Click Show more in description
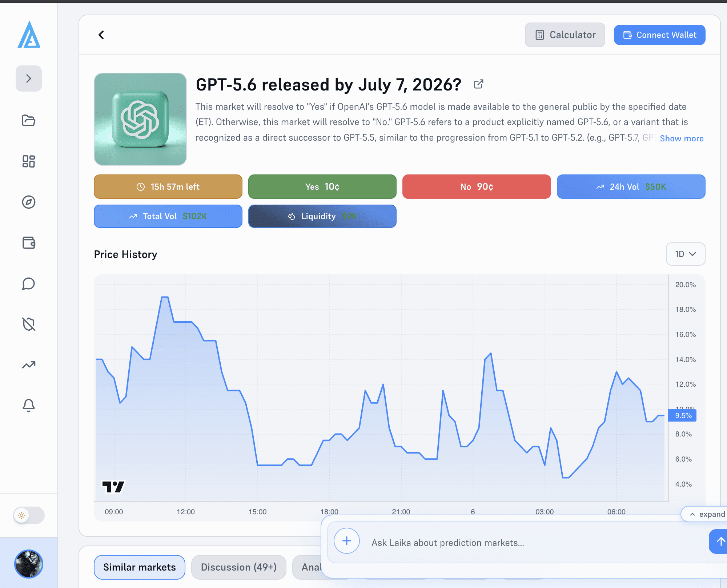This screenshot has width=727, height=588. (x=682, y=138)
